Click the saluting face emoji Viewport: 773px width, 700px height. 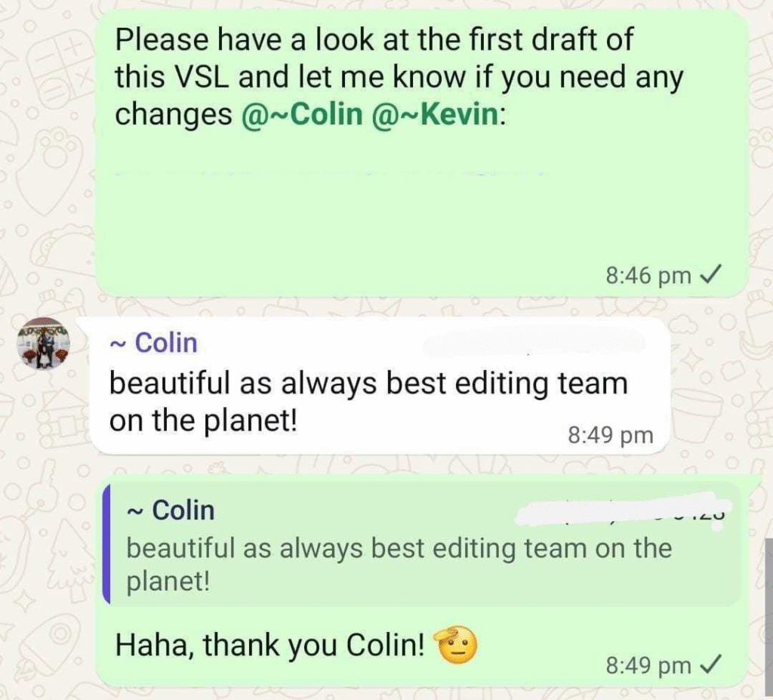(x=455, y=645)
